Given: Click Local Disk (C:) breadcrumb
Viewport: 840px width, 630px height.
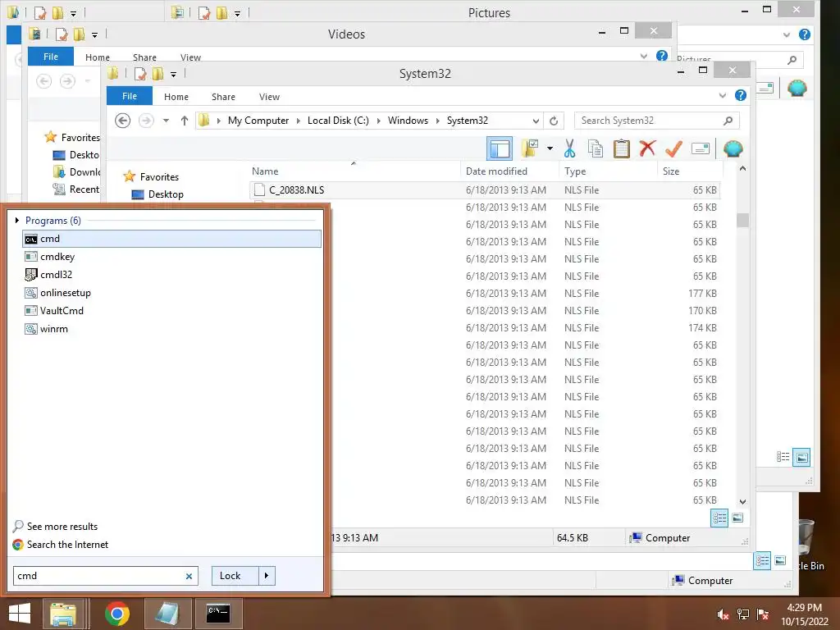Looking at the screenshot, I should coord(338,121).
